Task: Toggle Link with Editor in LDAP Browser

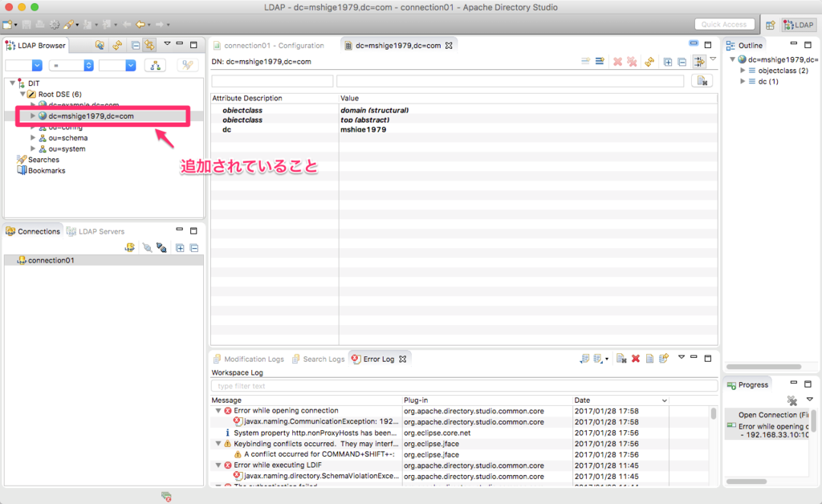Action: coord(149,46)
